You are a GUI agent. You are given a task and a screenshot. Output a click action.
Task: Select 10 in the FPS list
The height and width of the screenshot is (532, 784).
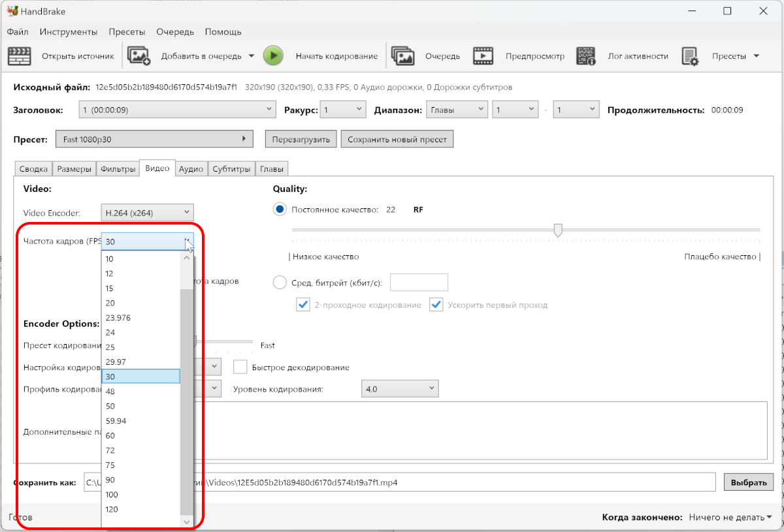pos(140,258)
